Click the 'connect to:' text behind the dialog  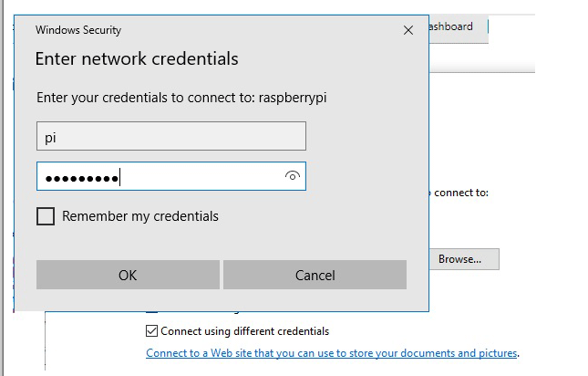(461, 193)
